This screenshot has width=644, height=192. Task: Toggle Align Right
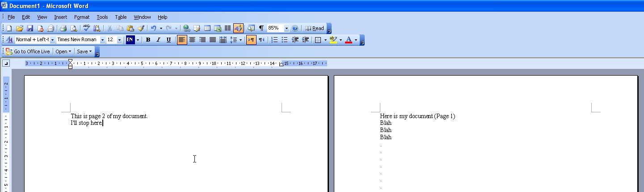[202, 40]
